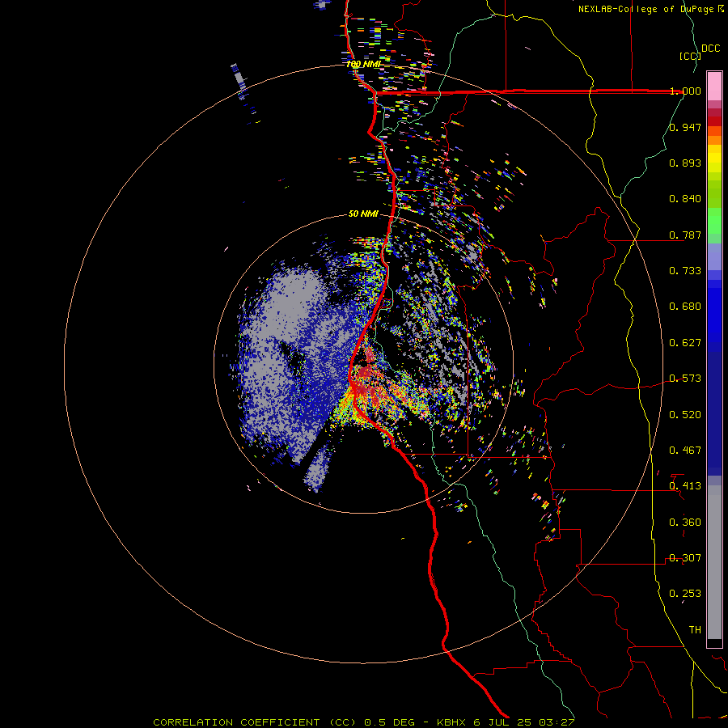Click the 6 JUL 25 date text
This screenshot has height=728, width=728.
[503, 722]
